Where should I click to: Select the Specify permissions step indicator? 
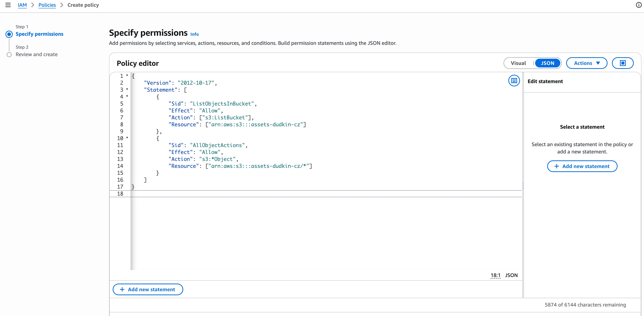click(x=9, y=34)
